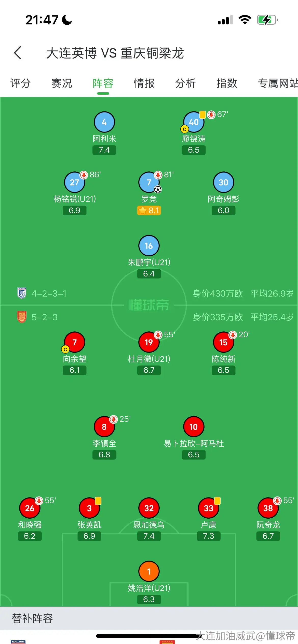298x644 pixels.
Task: Select 阿利米's number 4 player circle
Action: click(104, 122)
